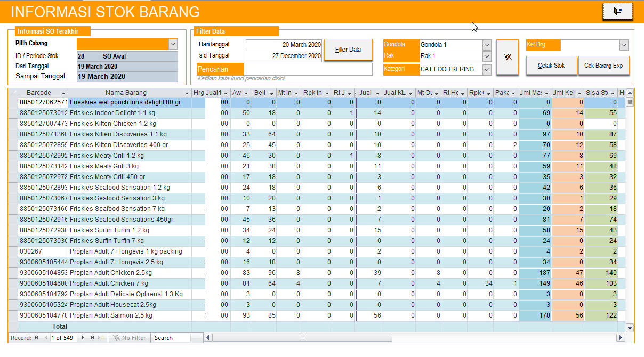Image resolution: width=644 pixels, height=357 pixels.
Task: Expand the Ket Brg dropdown
Action: tap(624, 45)
